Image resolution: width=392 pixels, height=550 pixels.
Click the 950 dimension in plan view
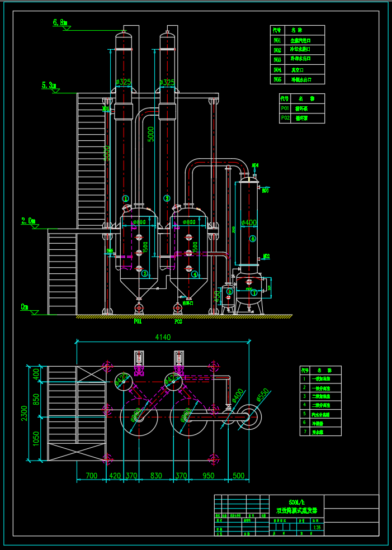click(x=208, y=476)
